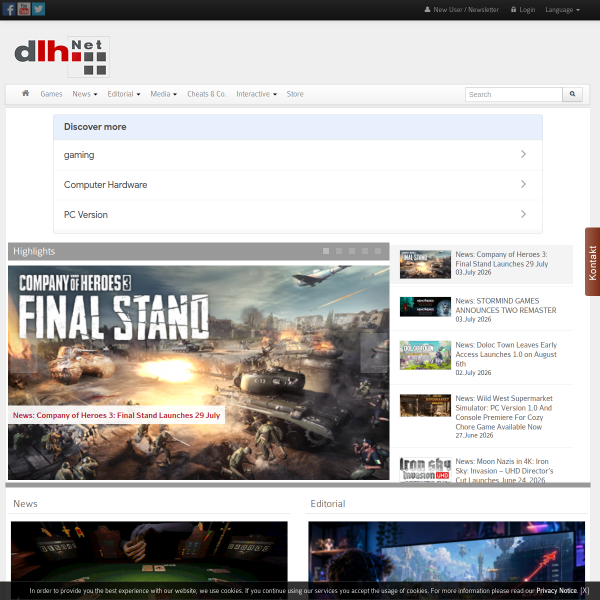
Task: Expand the Media dropdown menu
Action: point(163,94)
